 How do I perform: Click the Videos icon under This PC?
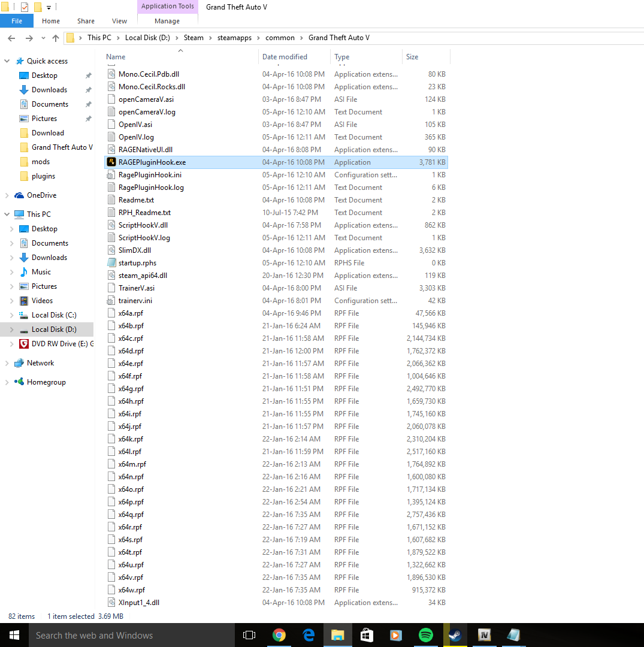pos(24,301)
